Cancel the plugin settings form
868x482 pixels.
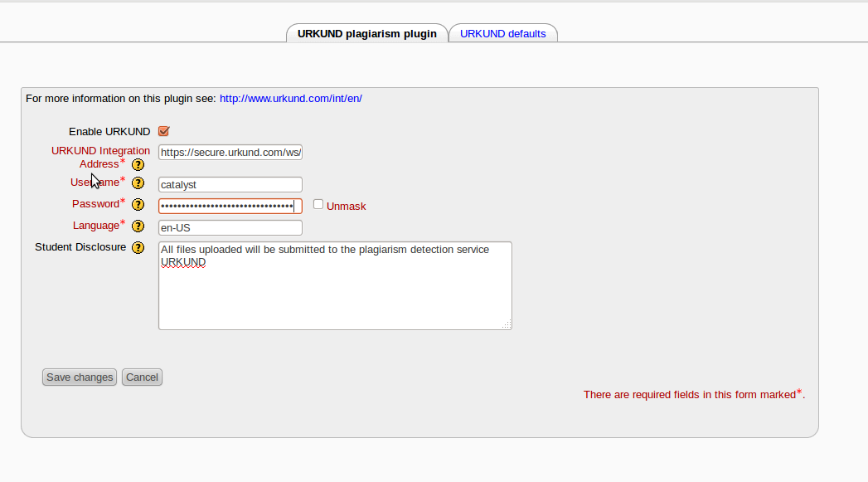[142, 377]
